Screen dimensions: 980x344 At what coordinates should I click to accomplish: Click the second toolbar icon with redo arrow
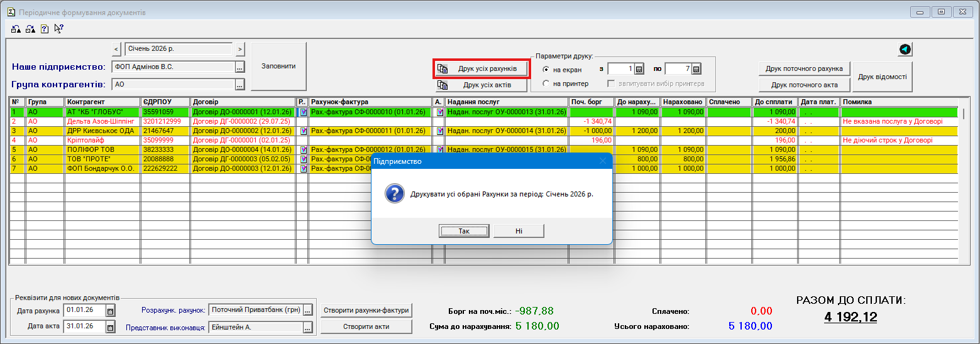30,28
